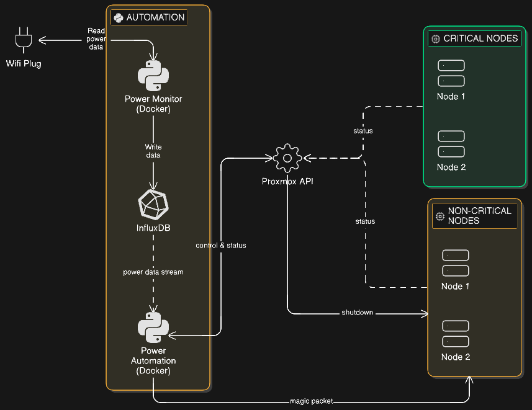Click Node 2 server icon in Non-Critical Nodes
The image size is (532, 410).
(455, 334)
